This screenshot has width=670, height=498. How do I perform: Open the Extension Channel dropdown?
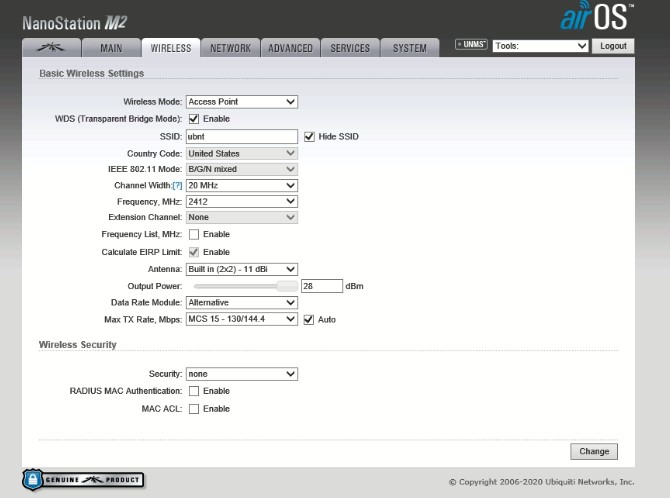coord(242,217)
